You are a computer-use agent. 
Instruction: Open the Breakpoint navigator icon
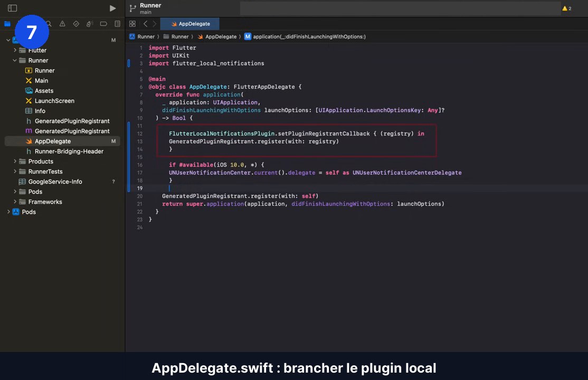(103, 24)
